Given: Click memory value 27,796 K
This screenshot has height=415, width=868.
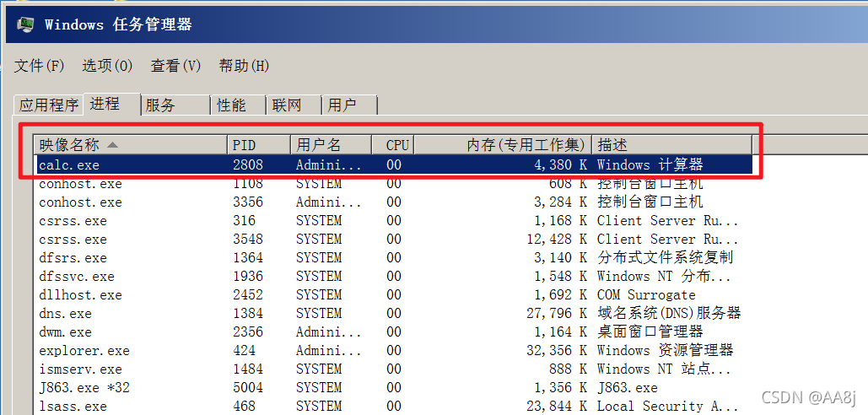Looking at the screenshot, I should [557, 314].
